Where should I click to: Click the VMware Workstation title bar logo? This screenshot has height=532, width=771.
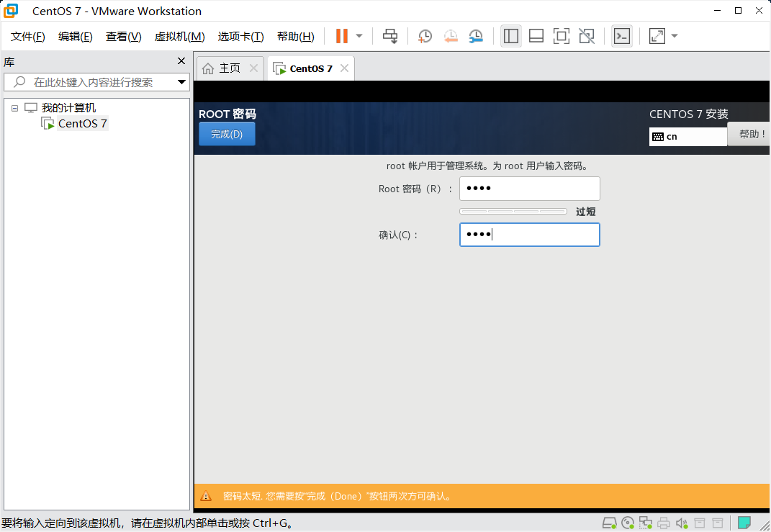(11, 11)
